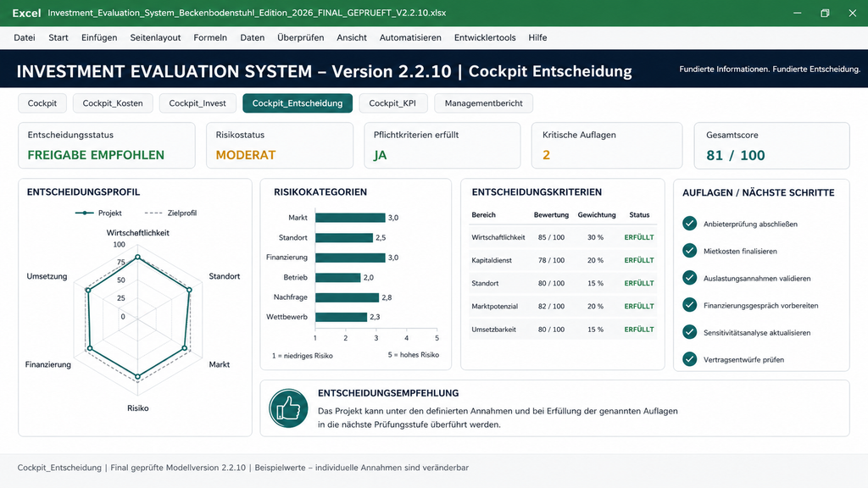
Task: Select the Marktpotenzial 82 / 100 cell
Action: coord(551,306)
